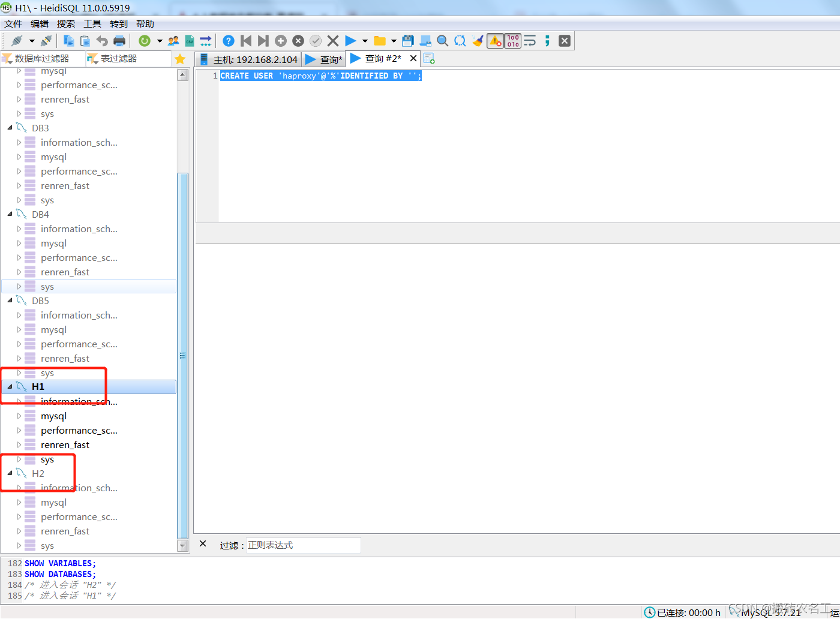This screenshot has width=840, height=619.
Task: Click the magnifier find text icon
Action: click(443, 41)
